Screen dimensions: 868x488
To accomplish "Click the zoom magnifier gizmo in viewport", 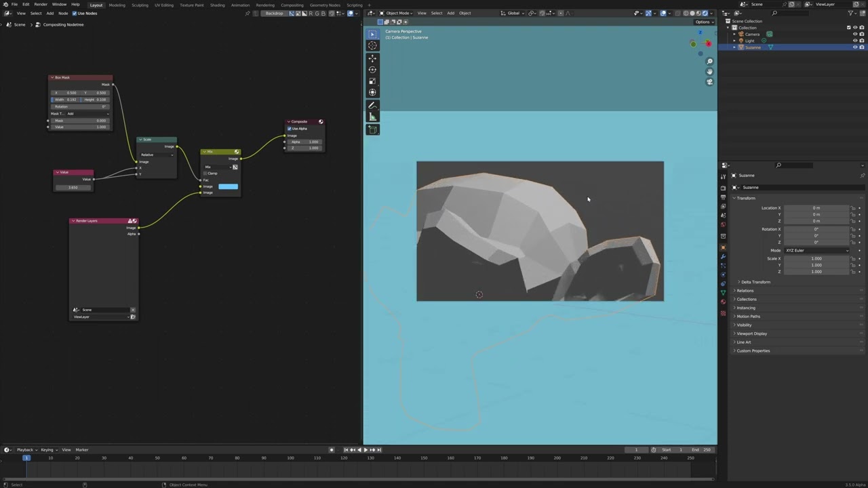I will 709,62.
